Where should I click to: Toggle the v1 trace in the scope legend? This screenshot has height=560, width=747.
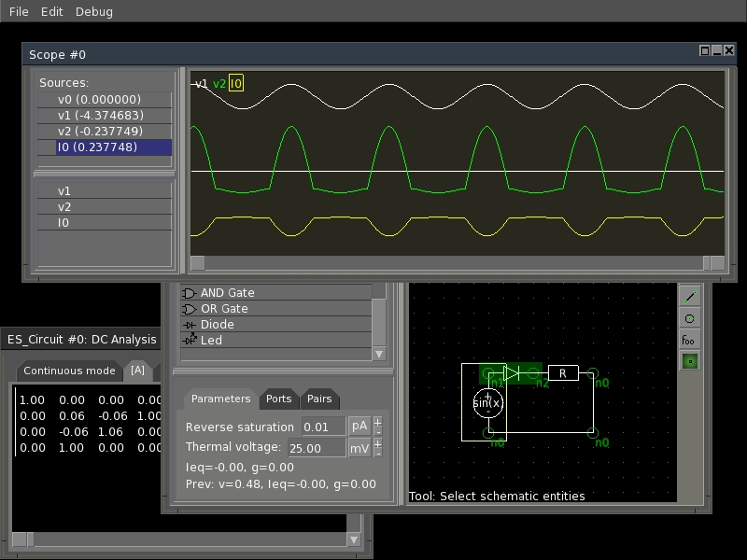(201, 84)
